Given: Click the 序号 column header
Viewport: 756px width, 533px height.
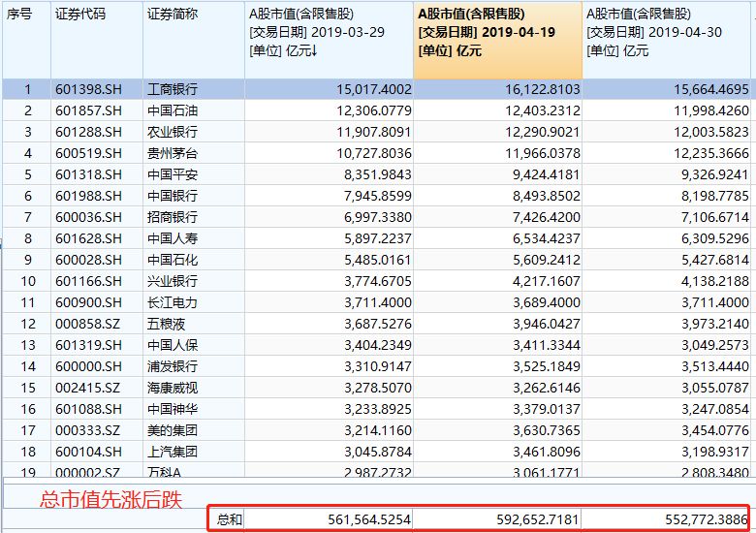Looking at the screenshot, I should click(26, 40).
